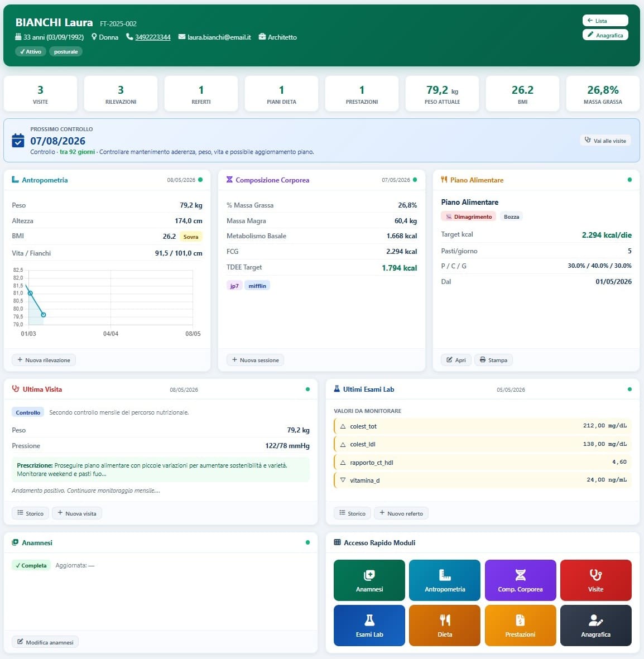Click the Bozza status badge
The height and width of the screenshot is (659, 644).
point(511,217)
